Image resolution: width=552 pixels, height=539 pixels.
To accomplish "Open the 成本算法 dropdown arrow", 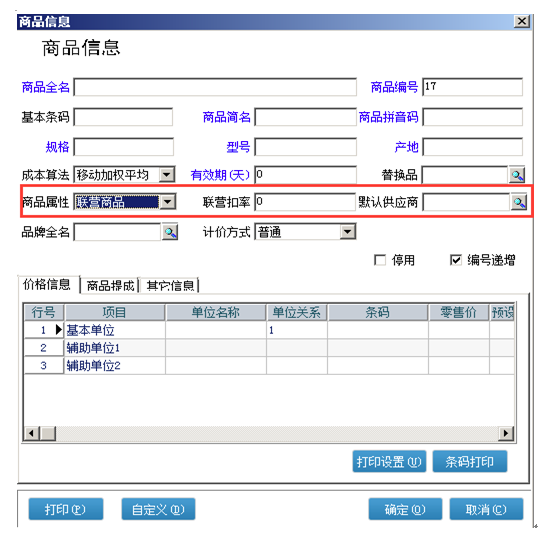I will 167,175.
